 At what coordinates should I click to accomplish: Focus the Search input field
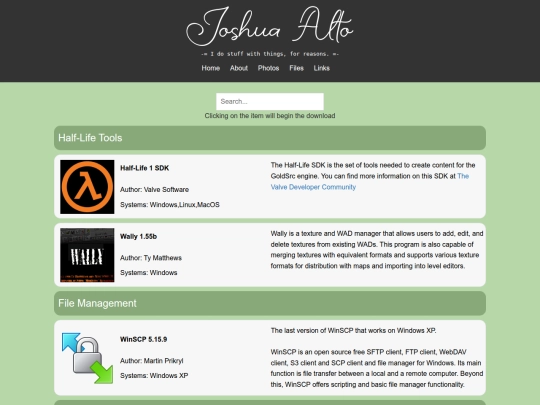click(x=270, y=102)
